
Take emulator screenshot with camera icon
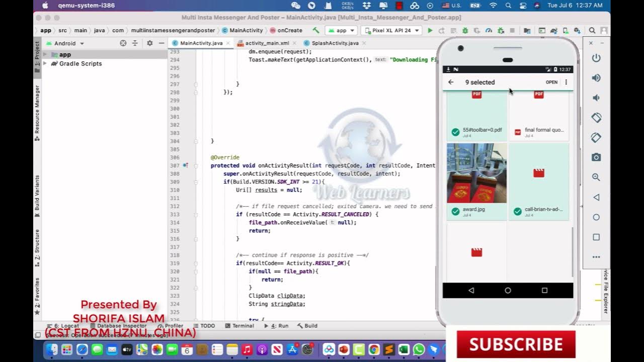(596, 157)
